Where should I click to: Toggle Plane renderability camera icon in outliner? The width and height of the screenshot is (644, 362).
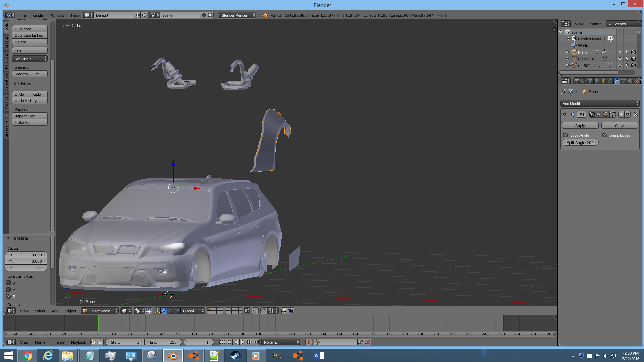click(633, 52)
